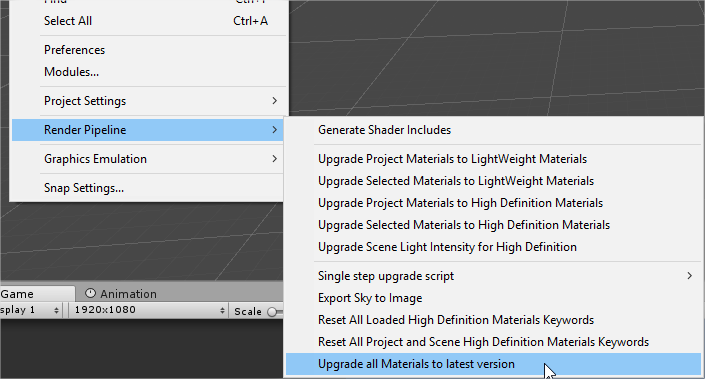
Task: Click Upgrade all Materials to latest version
Action: 493,364
